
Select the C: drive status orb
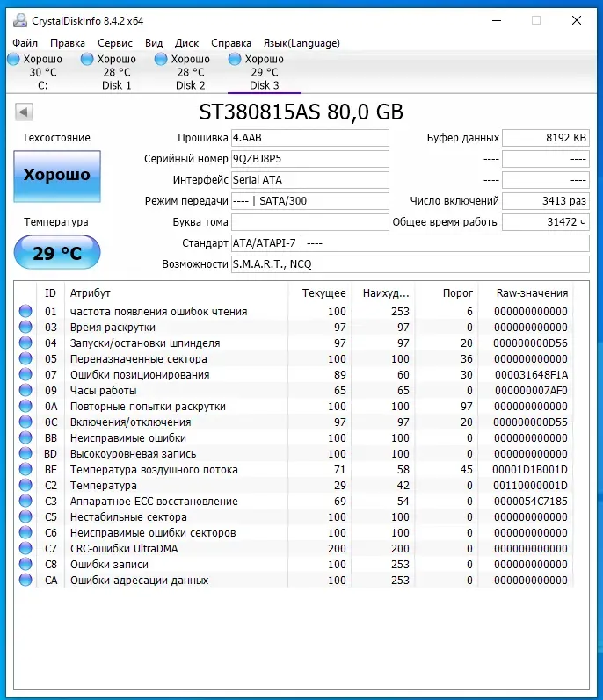(14, 59)
